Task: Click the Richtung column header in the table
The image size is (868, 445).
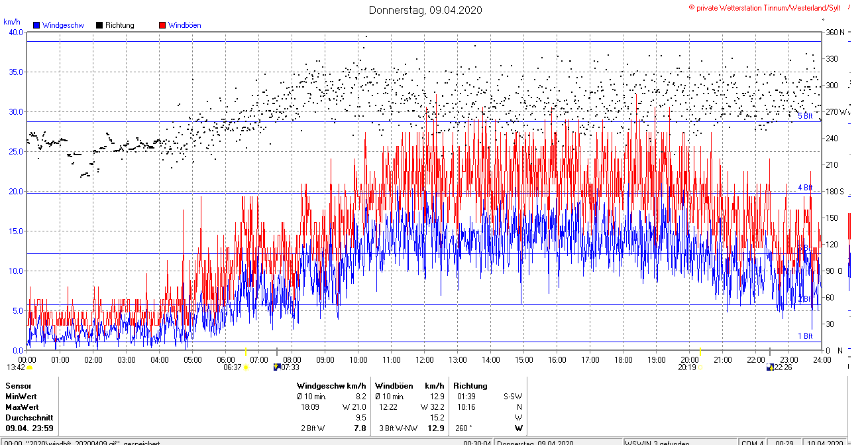Action: point(470,385)
